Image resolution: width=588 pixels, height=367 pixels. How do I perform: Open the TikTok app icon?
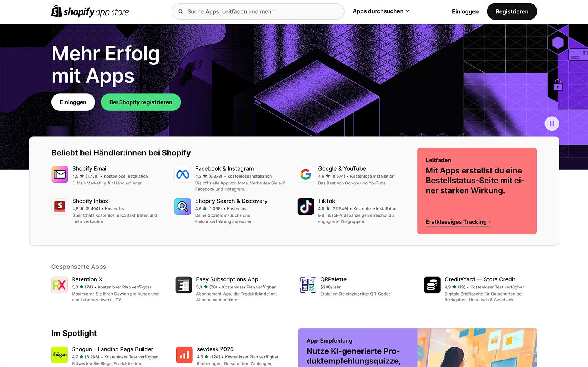306,206
